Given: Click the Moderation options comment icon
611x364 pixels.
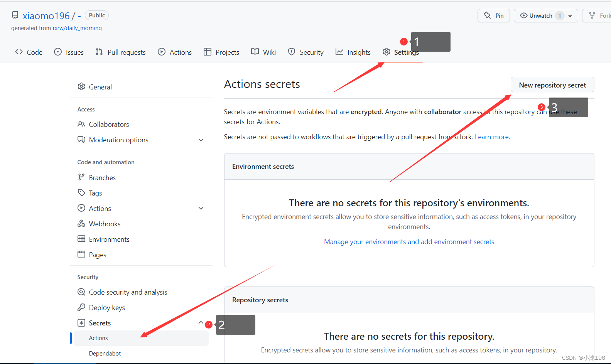Looking at the screenshot, I should (x=81, y=139).
